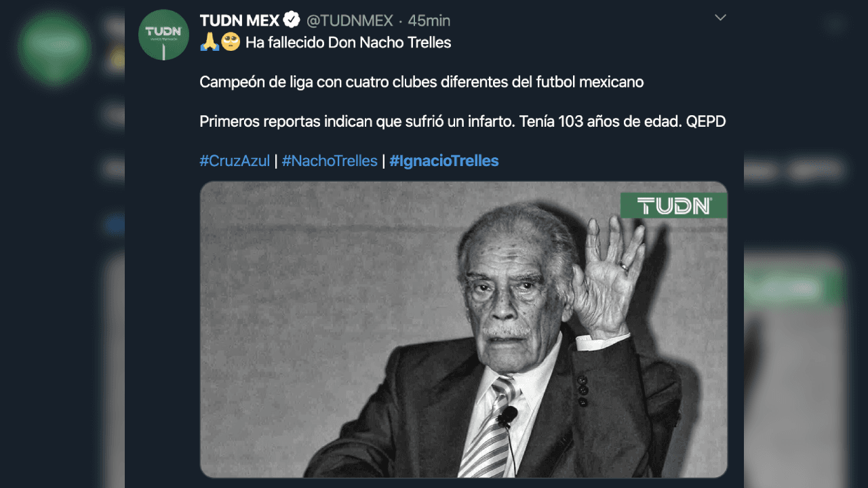Open the #NachoTrelles hashtag
868x488 pixels.
click(330, 161)
